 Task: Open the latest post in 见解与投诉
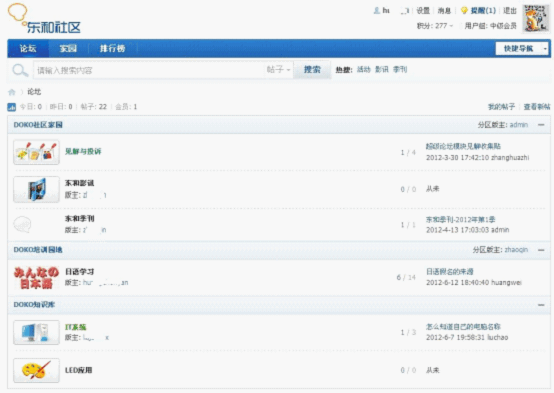pyautogui.click(x=463, y=146)
